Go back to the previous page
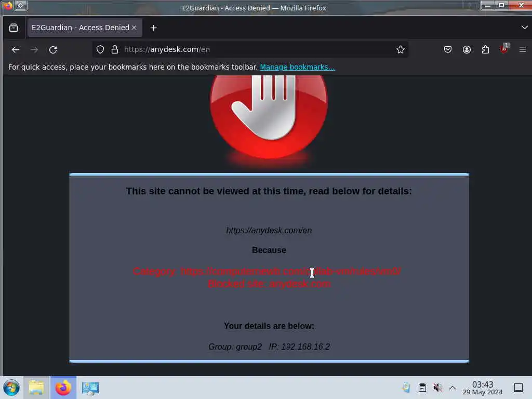 tap(16, 50)
